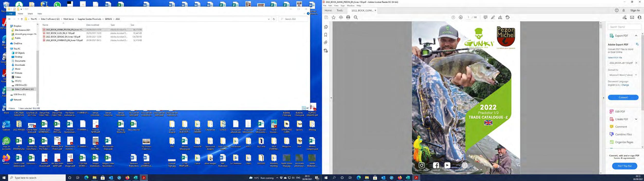Image resolution: width=644 pixels, height=181 pixels.
Task: Select Downloads in Explorer navigation pane
Action: click(x=20, y=65)
